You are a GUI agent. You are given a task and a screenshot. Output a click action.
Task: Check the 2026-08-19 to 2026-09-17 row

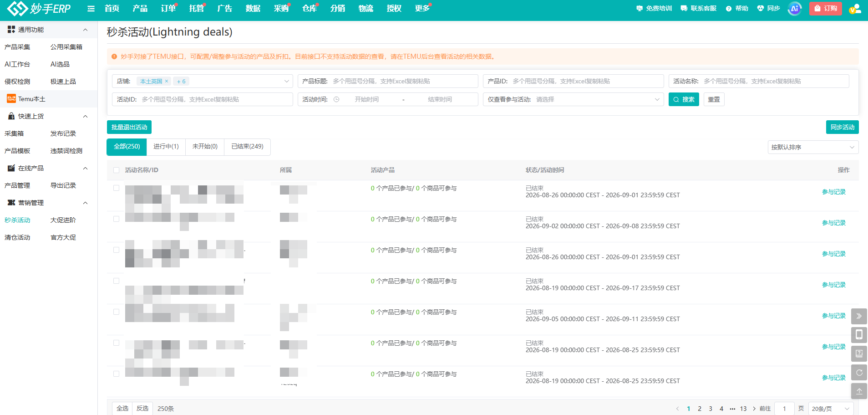(116, 281)
